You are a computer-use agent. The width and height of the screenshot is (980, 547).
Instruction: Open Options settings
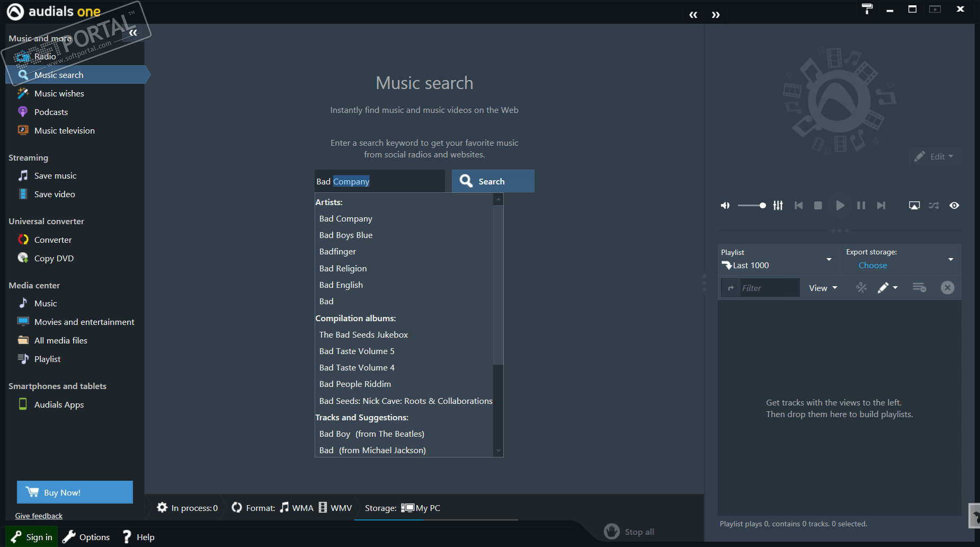pos(86,537)
